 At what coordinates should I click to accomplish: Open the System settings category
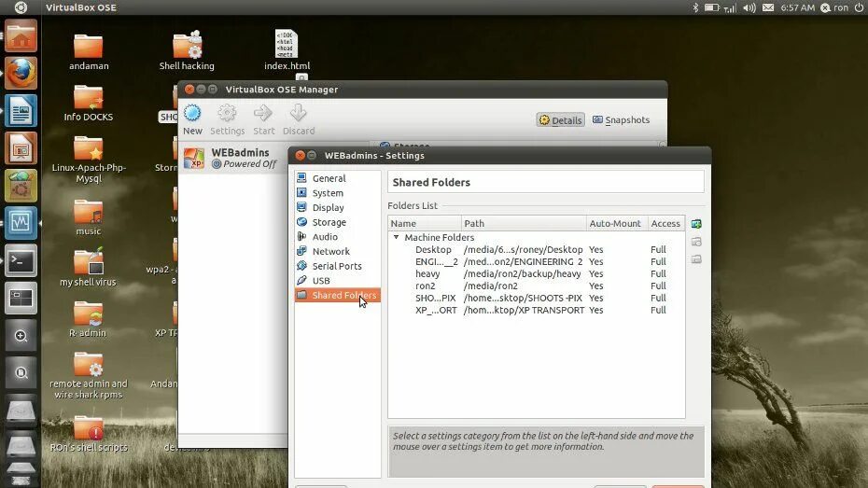click(337, 192)
